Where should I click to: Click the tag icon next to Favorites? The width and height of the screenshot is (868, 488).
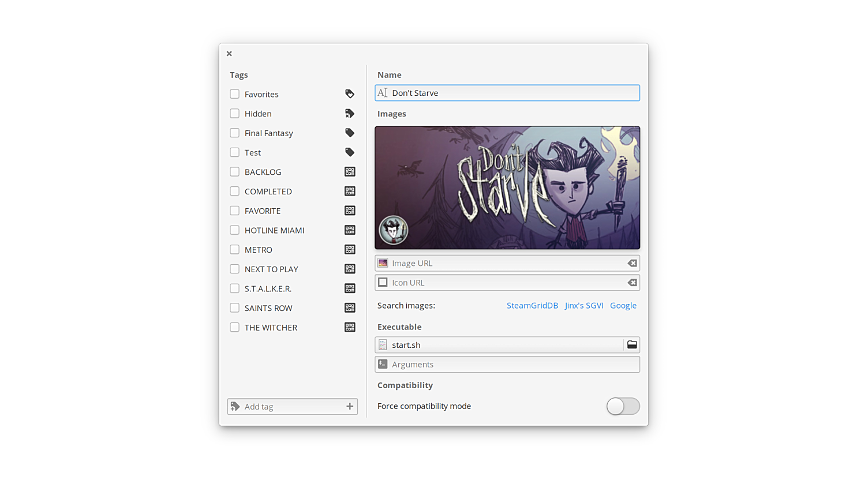pos(350,94)
